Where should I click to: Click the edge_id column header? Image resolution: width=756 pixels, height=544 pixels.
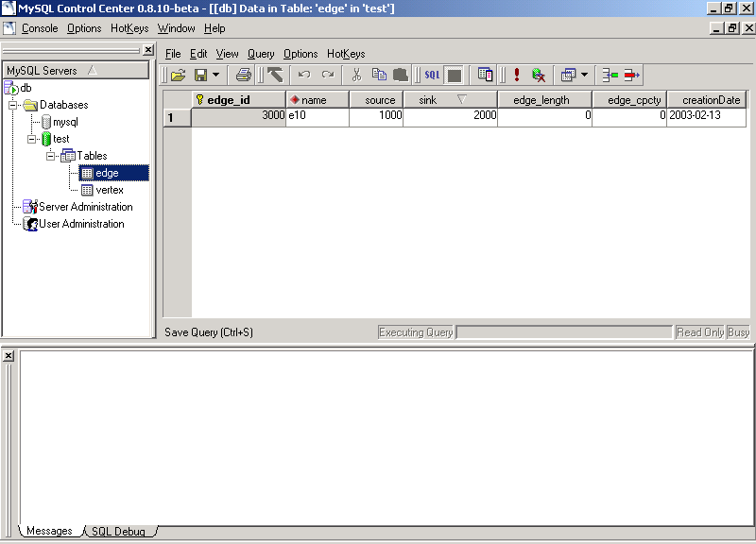pyautogui.click(x=239, y=100)
